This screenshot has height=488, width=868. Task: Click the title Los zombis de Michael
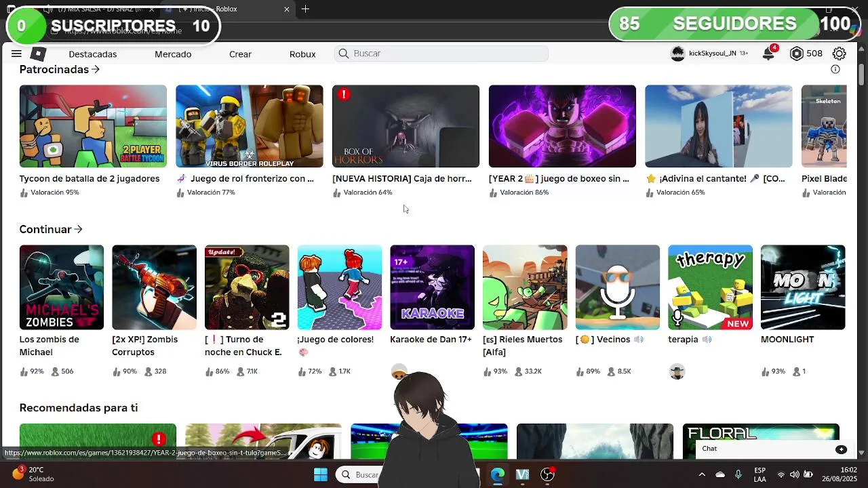50,346
